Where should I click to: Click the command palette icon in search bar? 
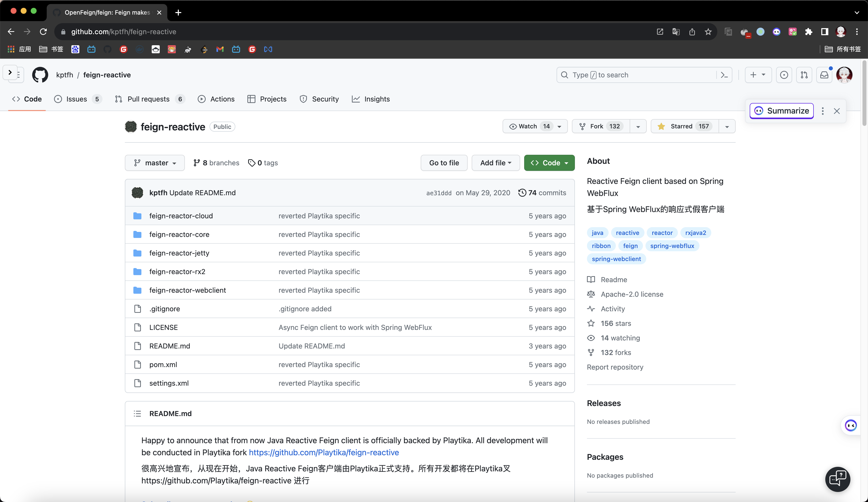[724, 75]
